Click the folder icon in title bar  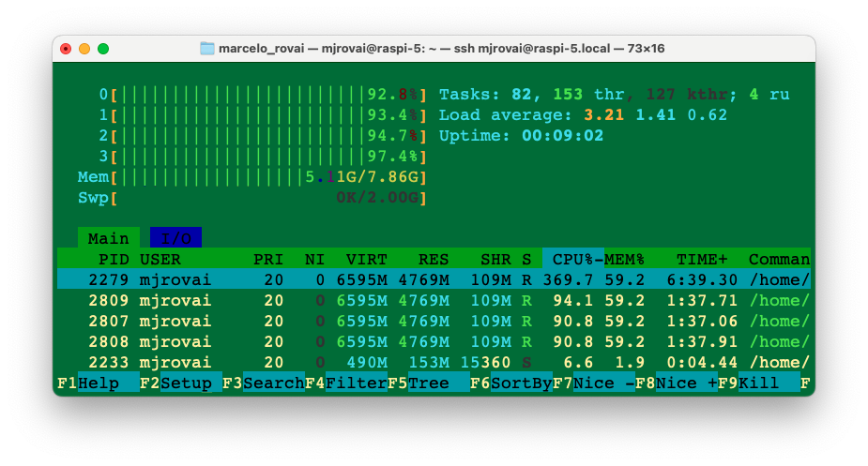(207, 49)
